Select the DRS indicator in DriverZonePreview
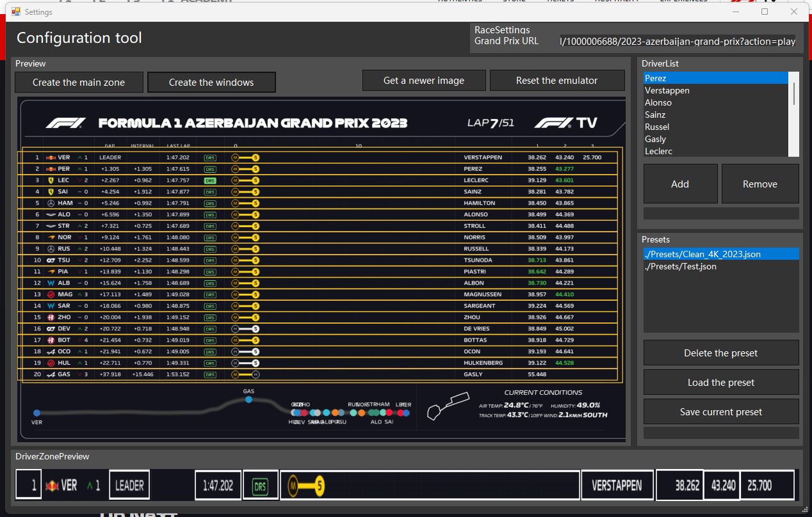812x517 pixels. [260, 484]
